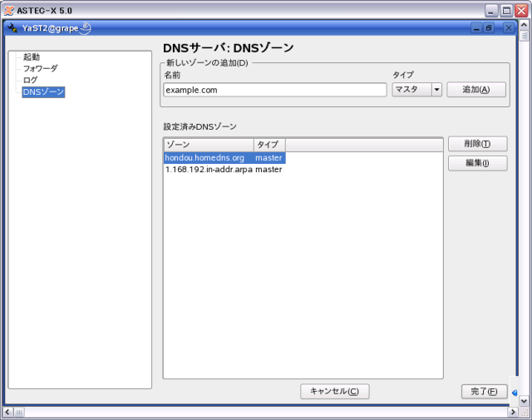Open ログ in the left tree
Screen dimensions: 532x420
[30, 80]
